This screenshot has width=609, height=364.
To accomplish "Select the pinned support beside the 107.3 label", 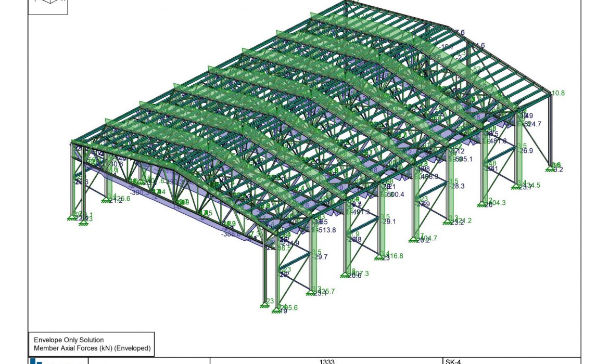I will pos(345,275).
